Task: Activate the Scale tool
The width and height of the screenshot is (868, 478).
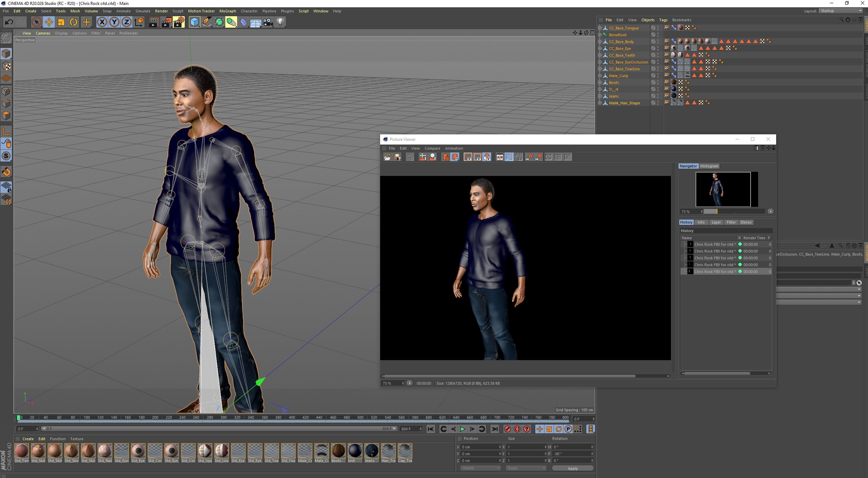Action: tap(61, 22)
